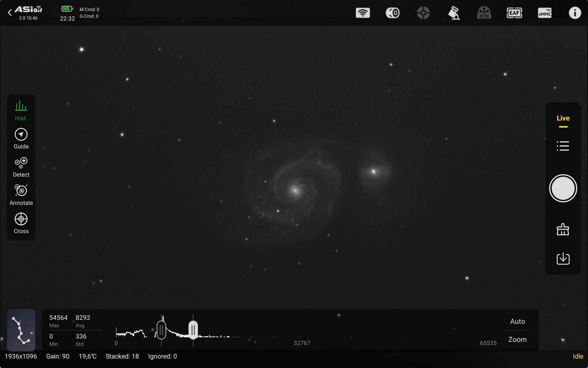Viewport: 588px width, 368px height.
Task: Open the constellation sky atlas thumbnail
Action: click(21, 330)
